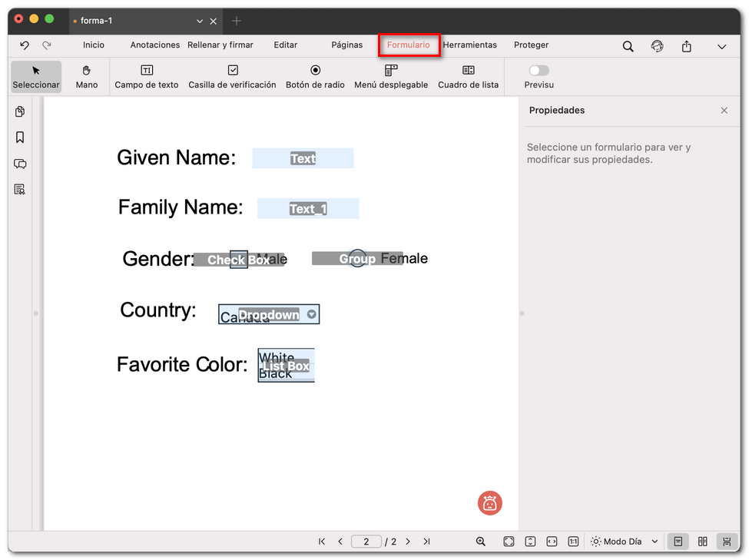Open the Country Dropdown field
749x560 pixels.
click(311, 314)
